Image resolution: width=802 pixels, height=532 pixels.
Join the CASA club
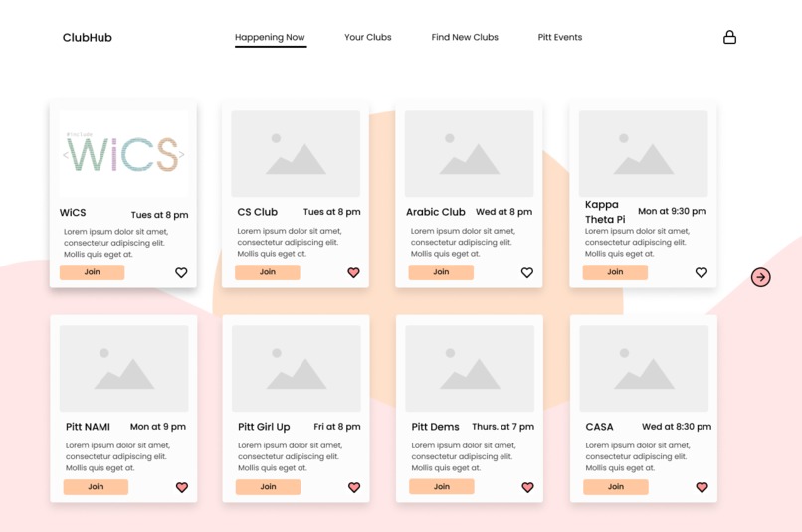616,487
